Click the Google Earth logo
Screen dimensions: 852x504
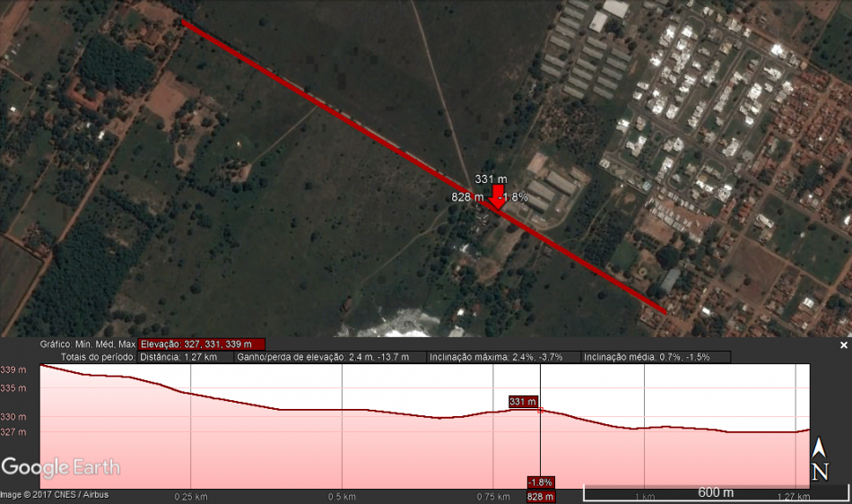[x=60, y=467]
